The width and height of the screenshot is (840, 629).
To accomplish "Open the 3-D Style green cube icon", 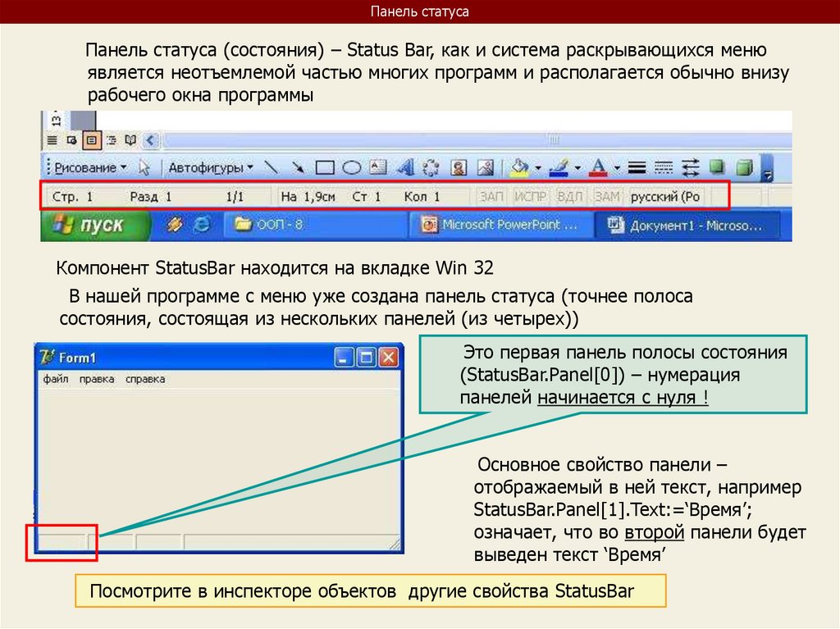I will coord(745,168).
